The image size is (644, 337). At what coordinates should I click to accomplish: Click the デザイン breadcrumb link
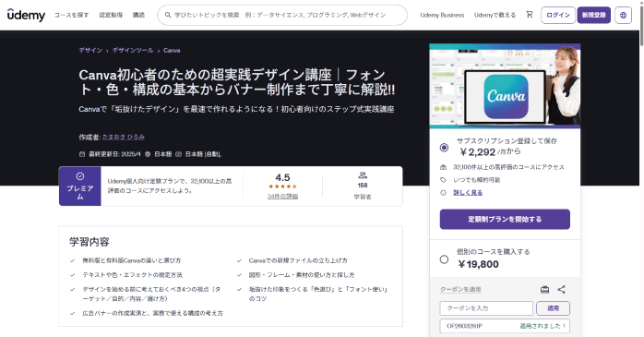[x=90, y=50]
